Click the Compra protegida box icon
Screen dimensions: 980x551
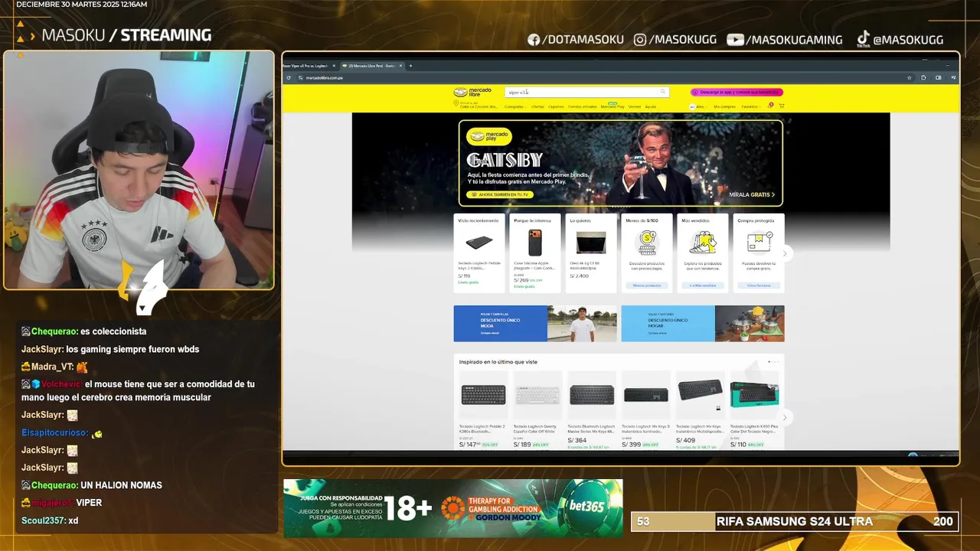759,243
